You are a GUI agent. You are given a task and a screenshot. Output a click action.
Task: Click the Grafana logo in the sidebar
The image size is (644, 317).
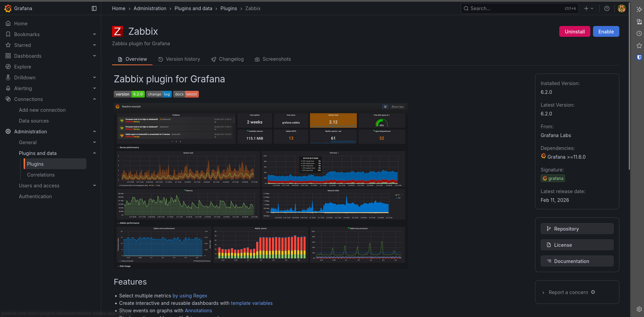coord(8,8)
